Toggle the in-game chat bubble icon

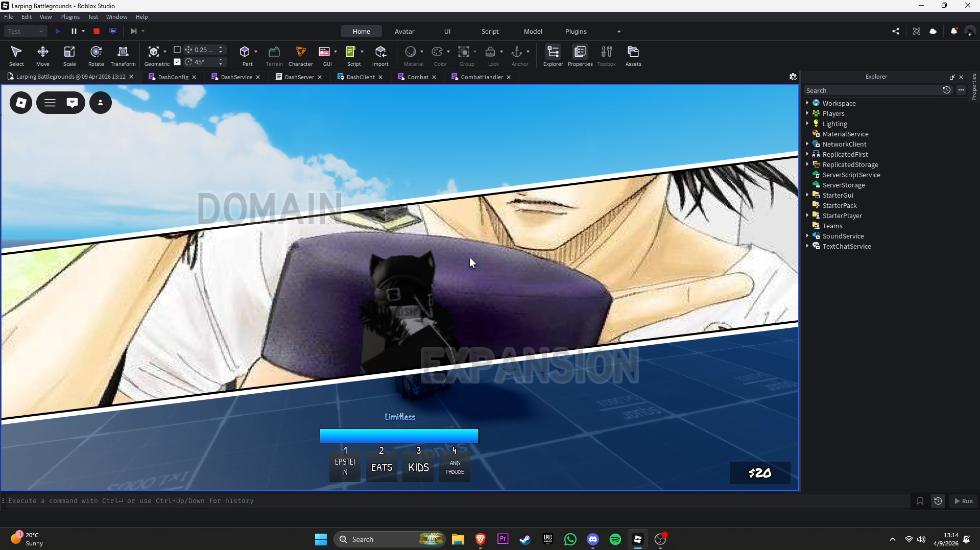point(73,103)
